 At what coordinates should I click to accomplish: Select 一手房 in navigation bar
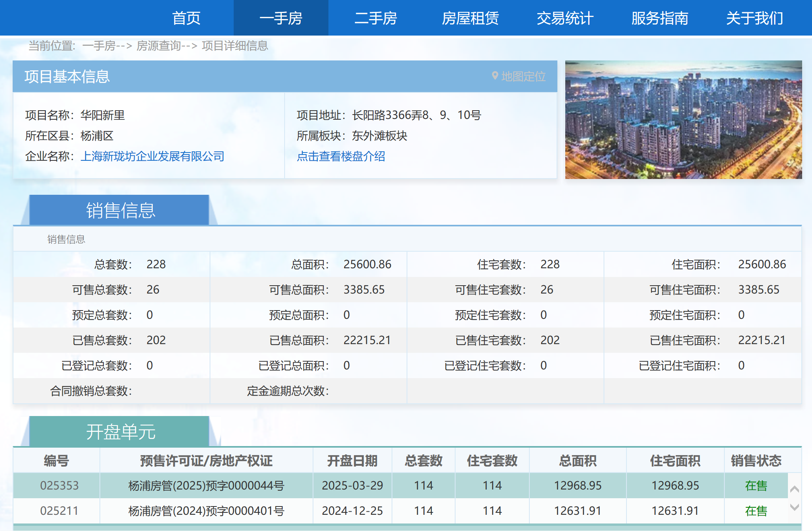point(281,18)
